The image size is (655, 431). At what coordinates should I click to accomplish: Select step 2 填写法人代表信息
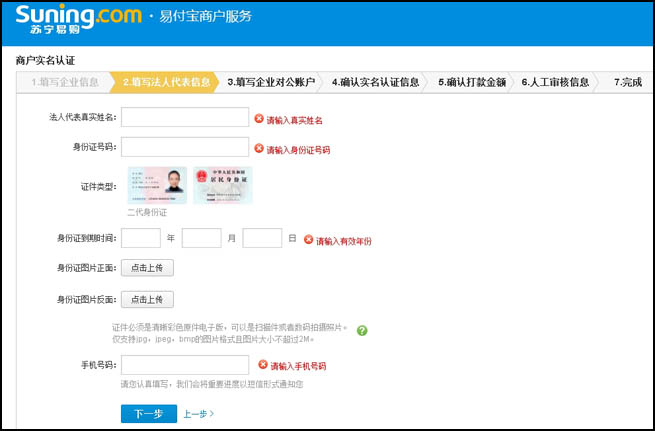pyautogui.click(x=166, y=82)
